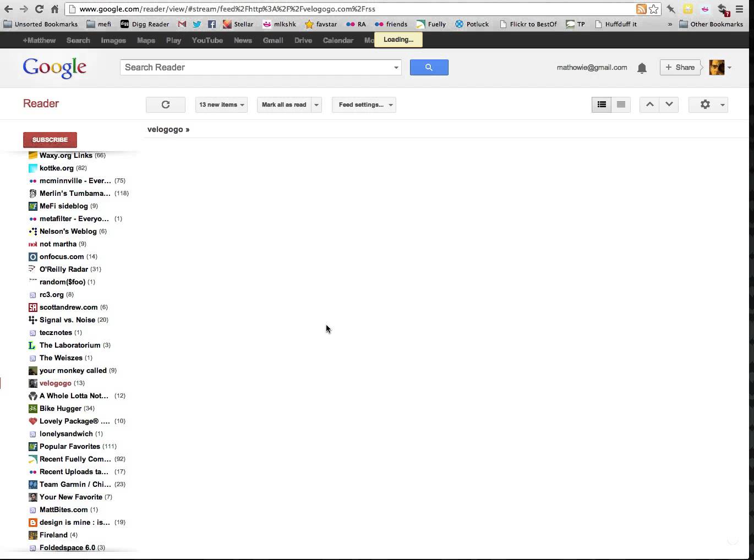Switch to expanded view

coord(602,105)
